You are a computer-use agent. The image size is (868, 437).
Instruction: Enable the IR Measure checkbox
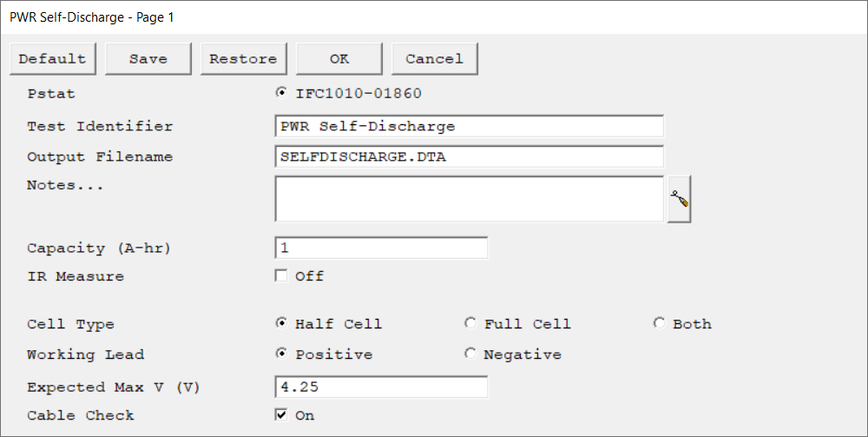[x=281, y=275]
